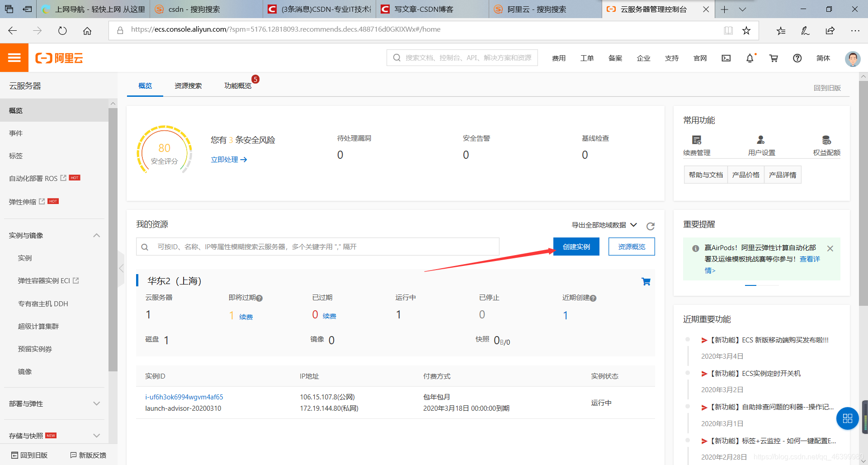
Task: Open browser favorites list
Action: pos(781,31)
